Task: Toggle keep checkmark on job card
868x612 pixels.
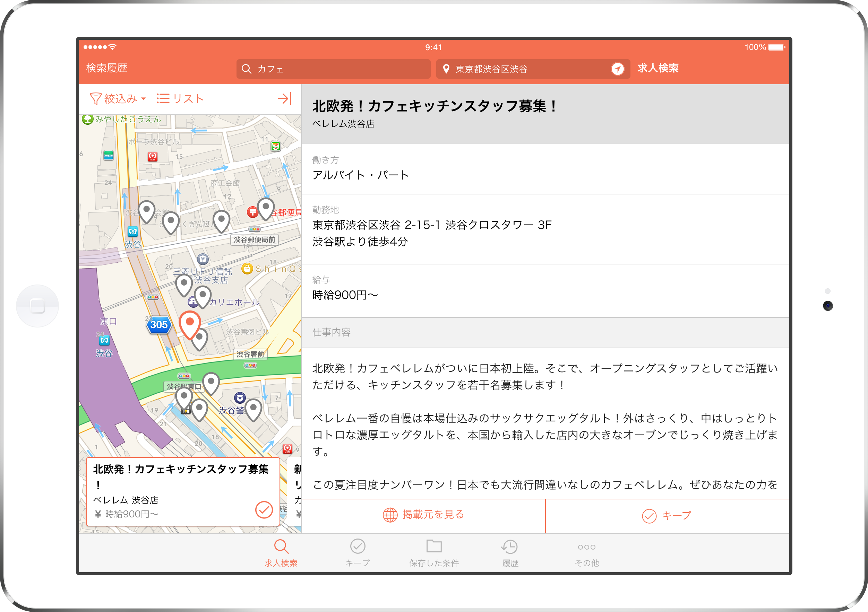Action: click(x=264, y=510)
